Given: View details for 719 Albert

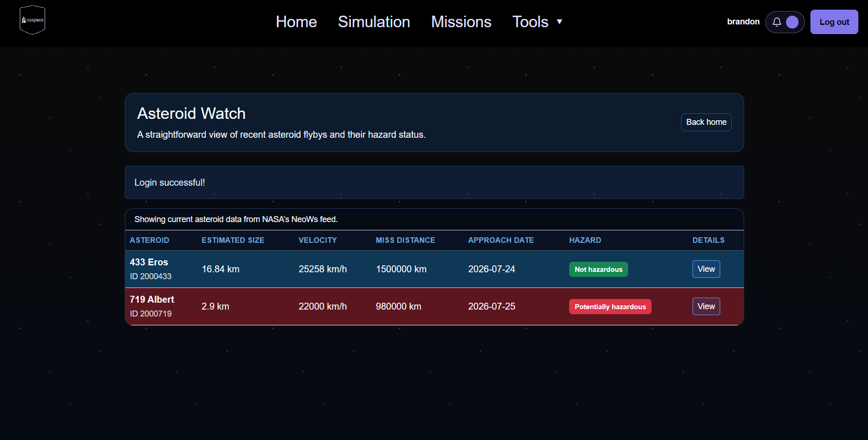Looking at the screenshot, I should tap(706, 306).
